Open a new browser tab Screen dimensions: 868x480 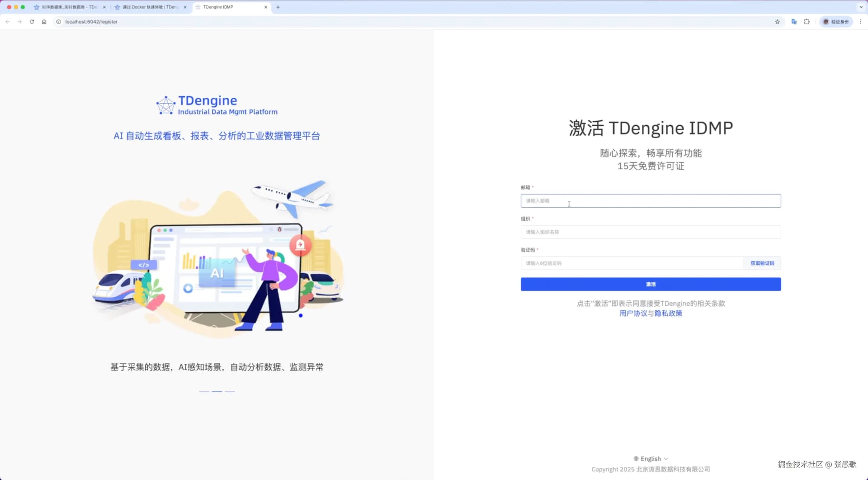278,7
